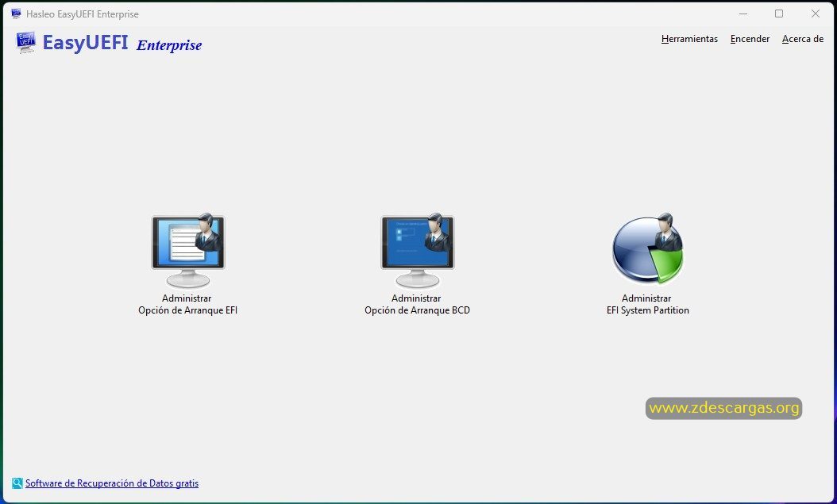
Task: Close the Hasleo EasyUEFI Enterprise window
Action: point(815,13)
